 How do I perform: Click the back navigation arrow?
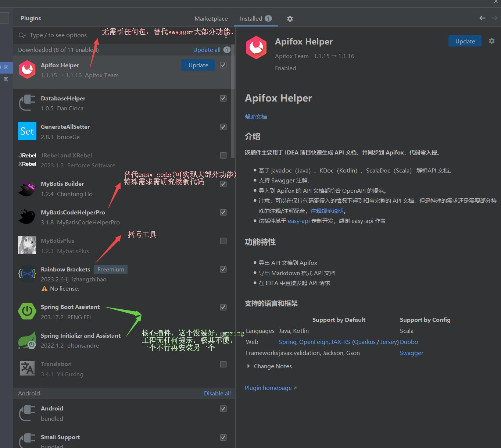coord(482,18)
